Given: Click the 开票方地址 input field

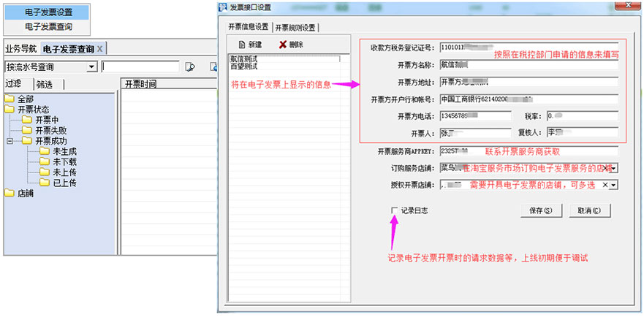Looking at the screenshot, I should (529, 82).
